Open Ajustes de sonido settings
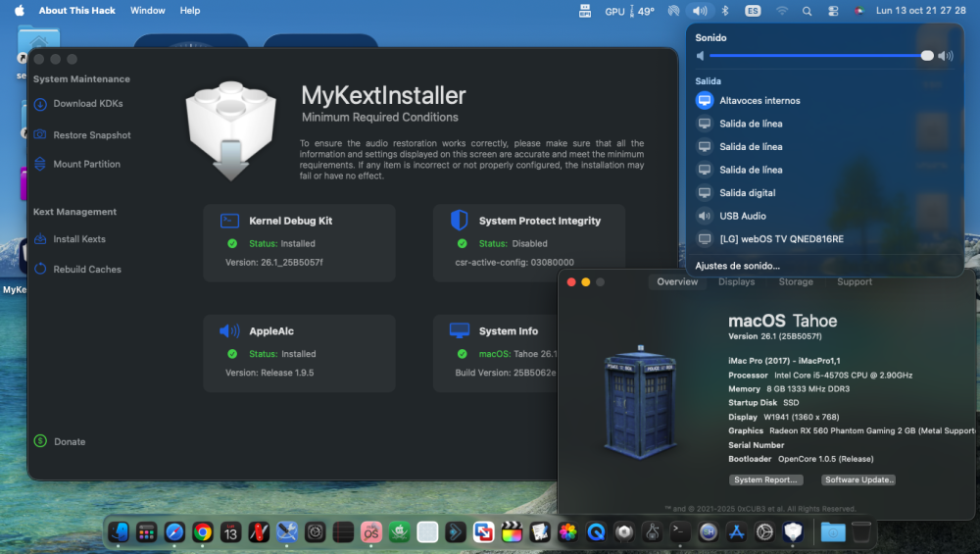 click(738, 266)
